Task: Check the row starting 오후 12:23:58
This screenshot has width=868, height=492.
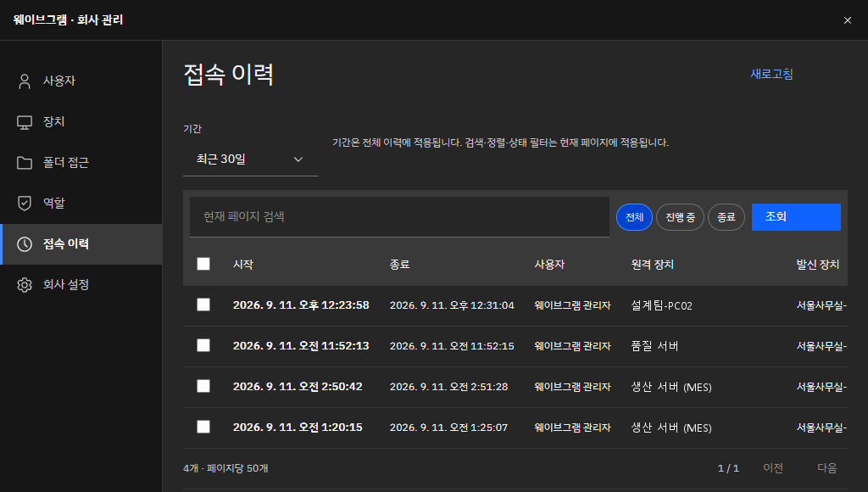Action: [203, 305]
